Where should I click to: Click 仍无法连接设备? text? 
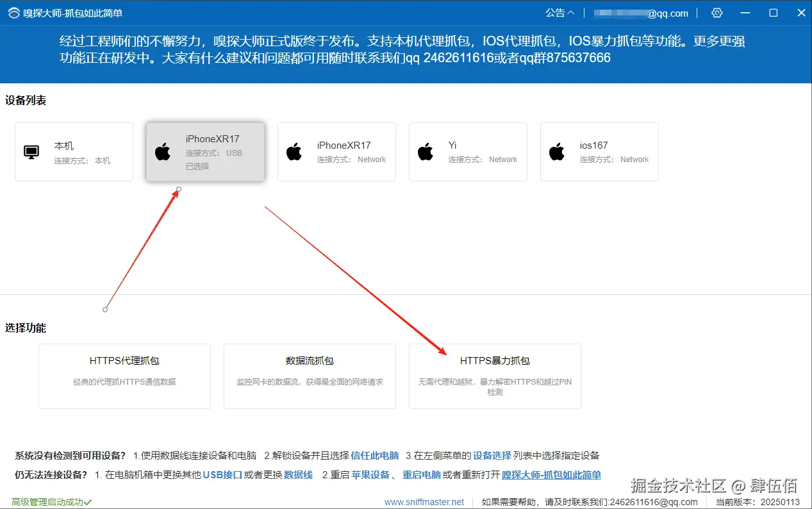pos(51,475)
